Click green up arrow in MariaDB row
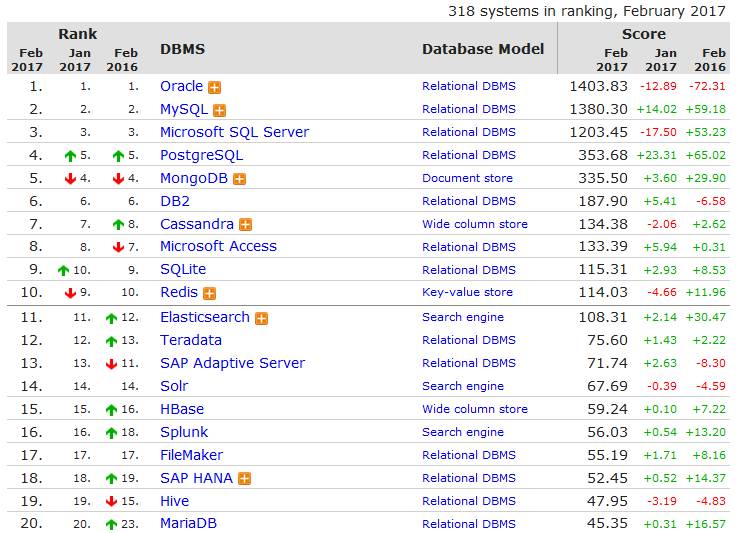The width and height of the screenshot is (738, 533). click(111, 524)
